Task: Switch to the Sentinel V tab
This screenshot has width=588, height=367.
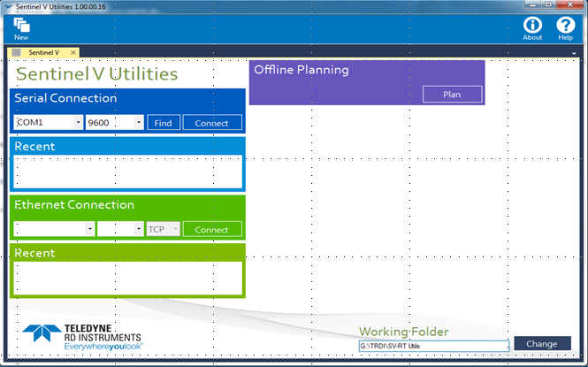Action: (x=44, y=53)
